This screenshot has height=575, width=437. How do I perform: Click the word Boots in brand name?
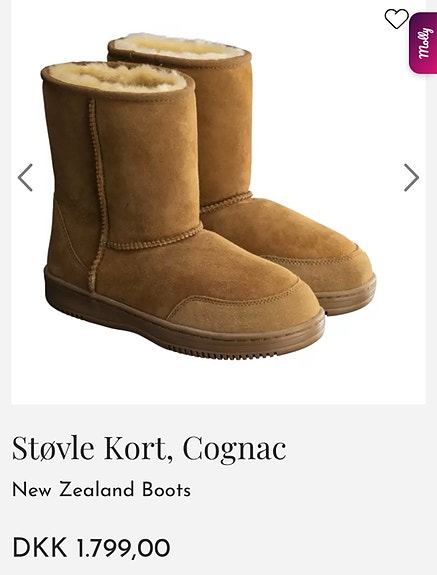coord(166,490)
